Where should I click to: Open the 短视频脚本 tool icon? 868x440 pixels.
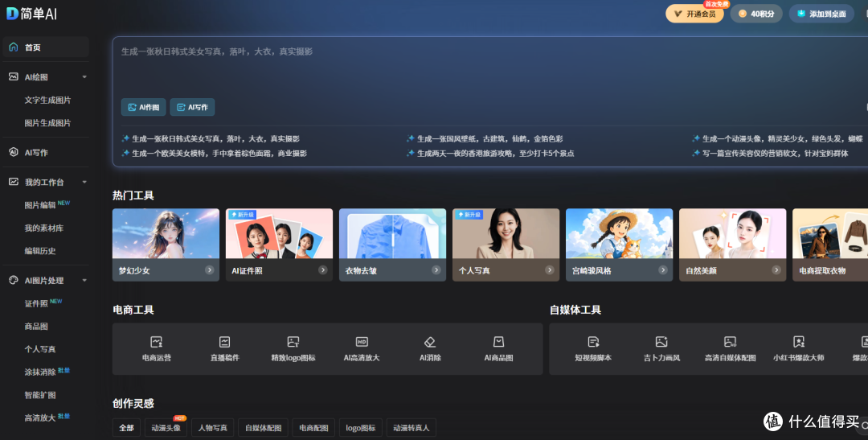click(x=593, y=348)
